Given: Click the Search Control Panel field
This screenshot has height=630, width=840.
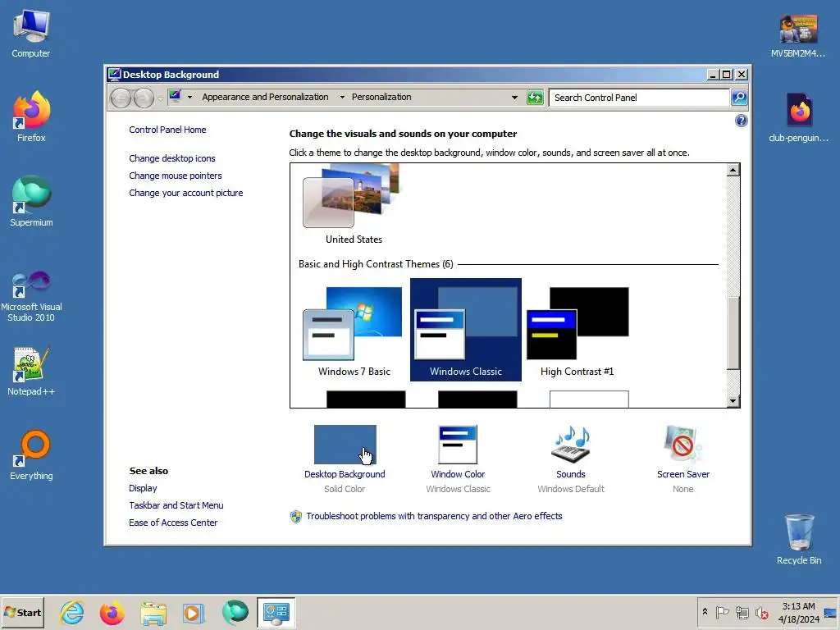Looking at the screenshot, I should pyautogui.click(x=639, y=98).
